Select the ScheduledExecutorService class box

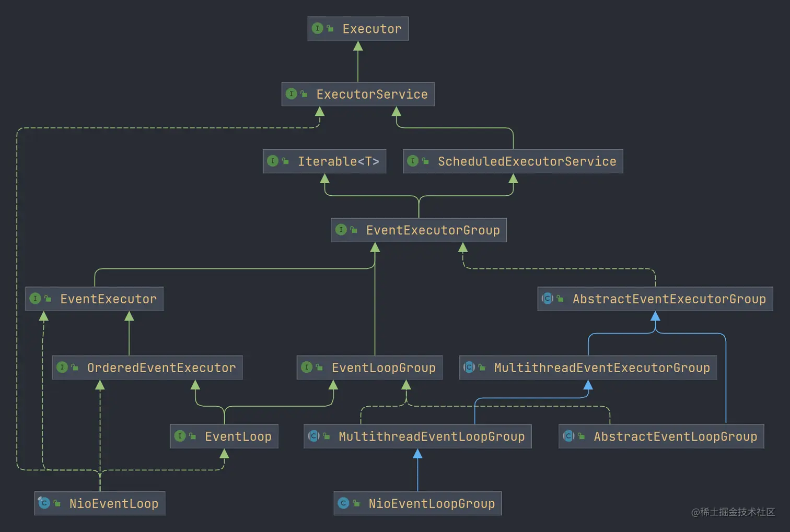point(513,161)
